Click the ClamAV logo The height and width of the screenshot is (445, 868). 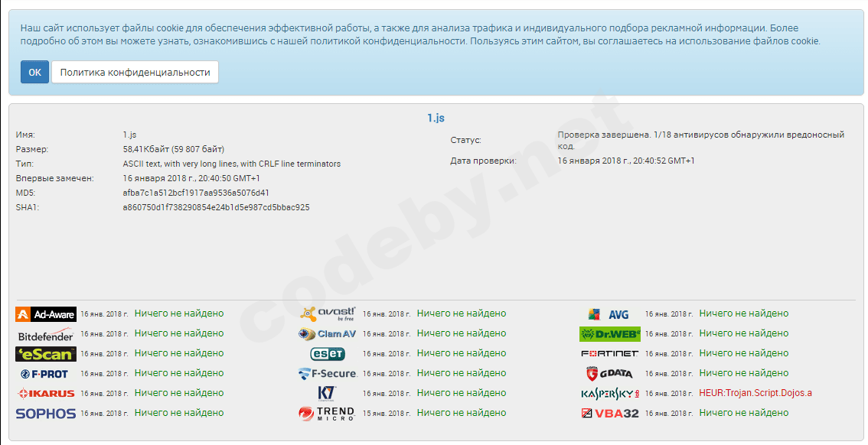tap(327, 334)
